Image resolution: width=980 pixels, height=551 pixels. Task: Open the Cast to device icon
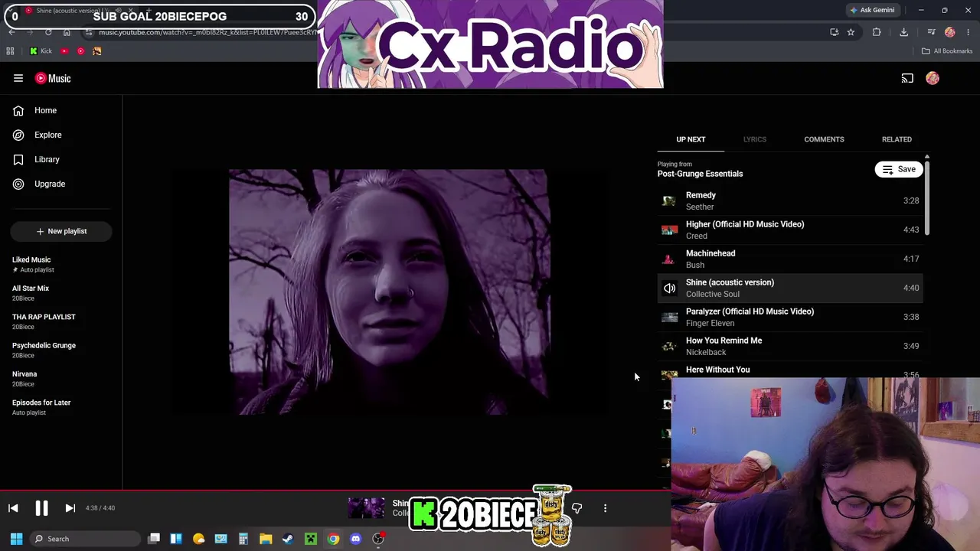click(x=907, y=78)
